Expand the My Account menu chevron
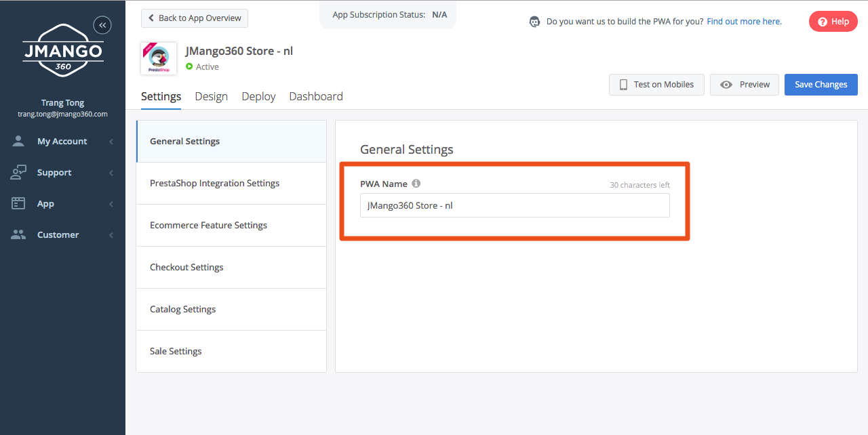Screen dimensions: 868x435 (x=111, y=142)
